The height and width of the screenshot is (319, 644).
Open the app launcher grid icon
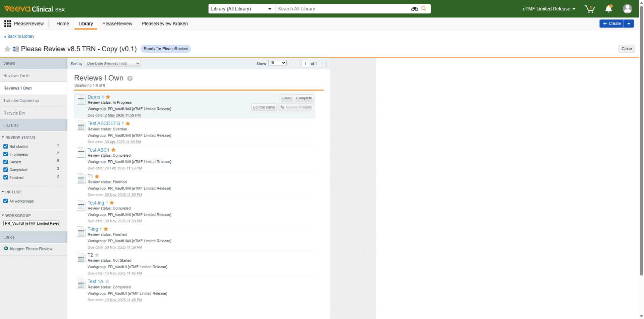[x=8, y=23]
